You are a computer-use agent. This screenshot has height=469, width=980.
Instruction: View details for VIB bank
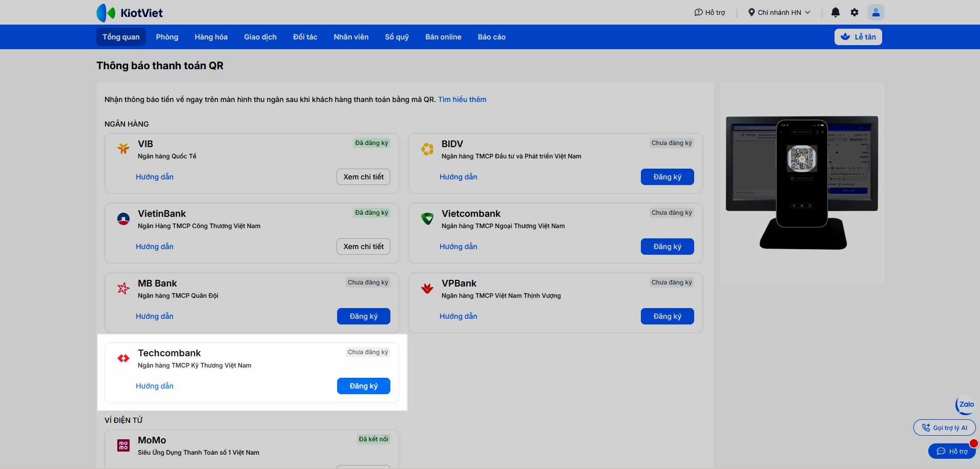pos(364,177)
